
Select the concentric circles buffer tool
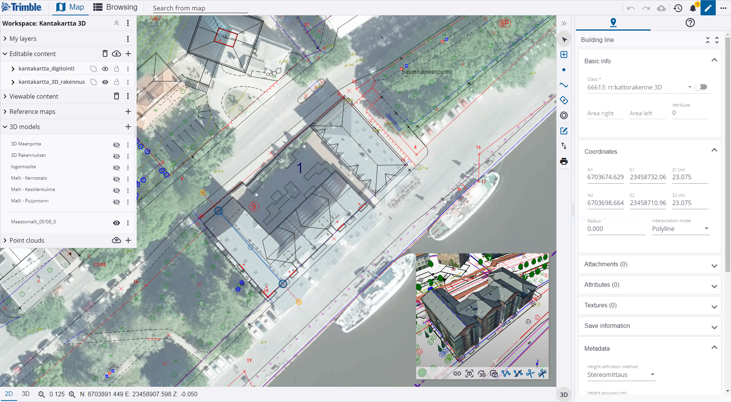pos(564,115)
